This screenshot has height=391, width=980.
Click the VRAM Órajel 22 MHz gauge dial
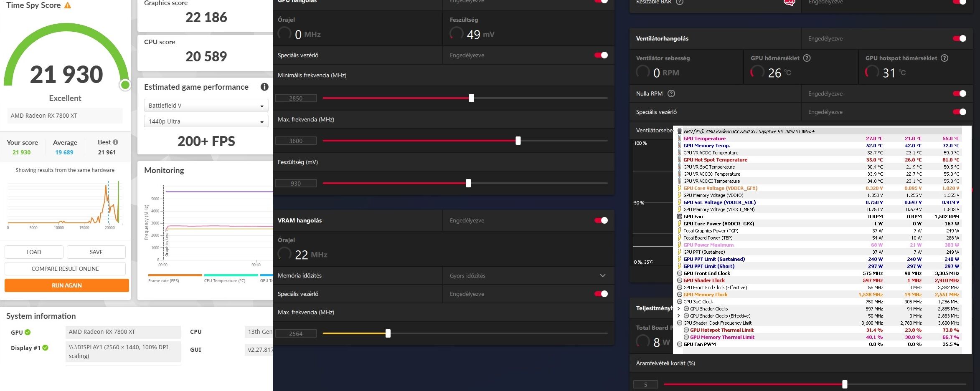[285, 254]
